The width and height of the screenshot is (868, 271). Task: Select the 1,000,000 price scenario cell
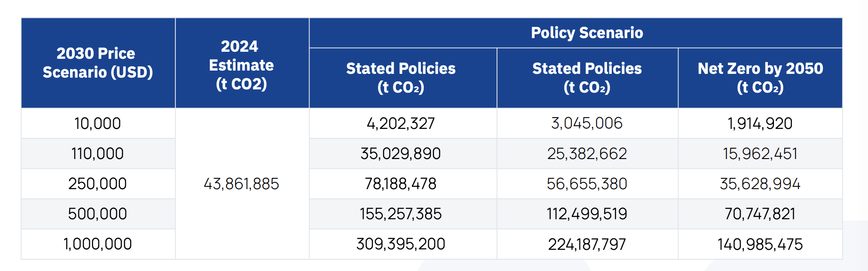98,244
